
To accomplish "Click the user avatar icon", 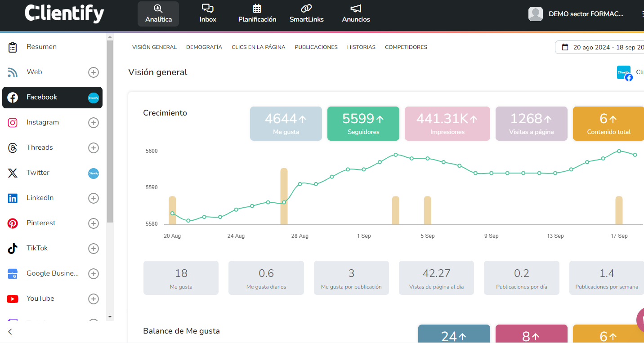I will [x=536, y=14].
